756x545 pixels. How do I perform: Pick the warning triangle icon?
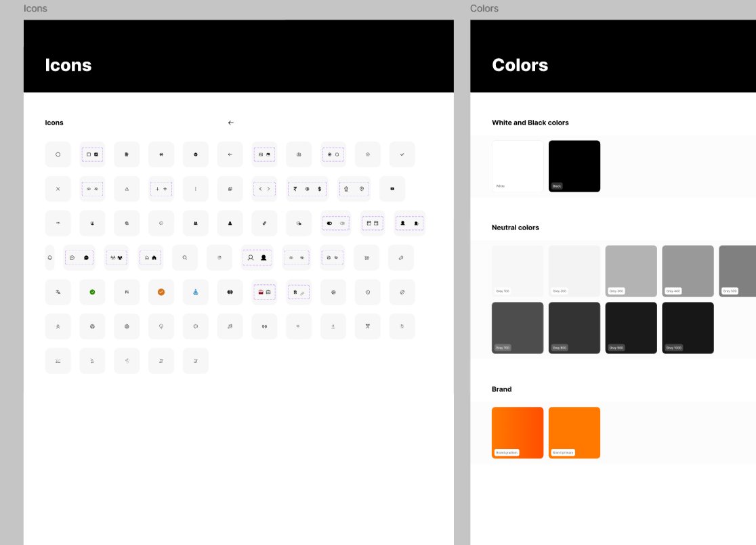coord(127,189)
